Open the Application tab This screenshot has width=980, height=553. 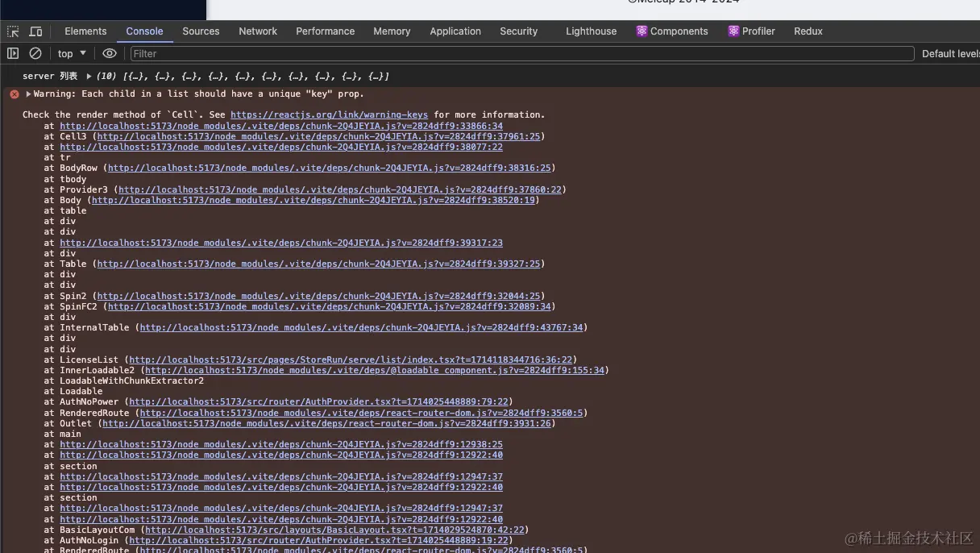tap(455, 31)
